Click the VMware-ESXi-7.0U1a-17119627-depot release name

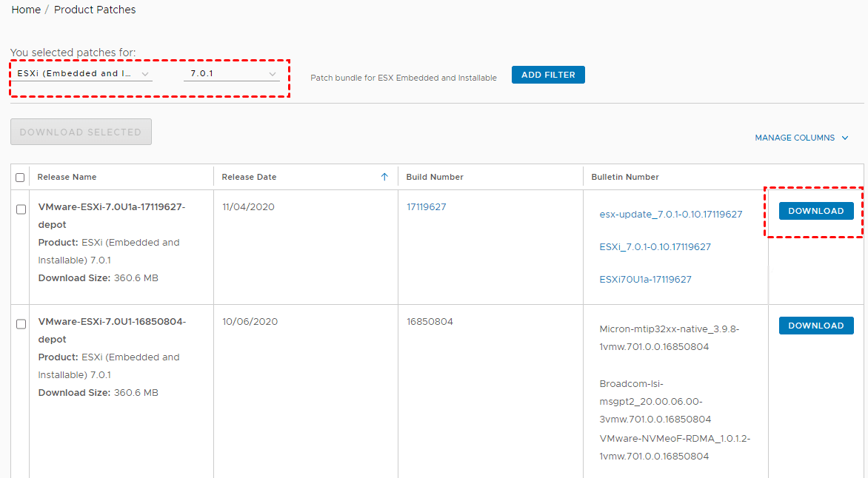coord(112,216)
